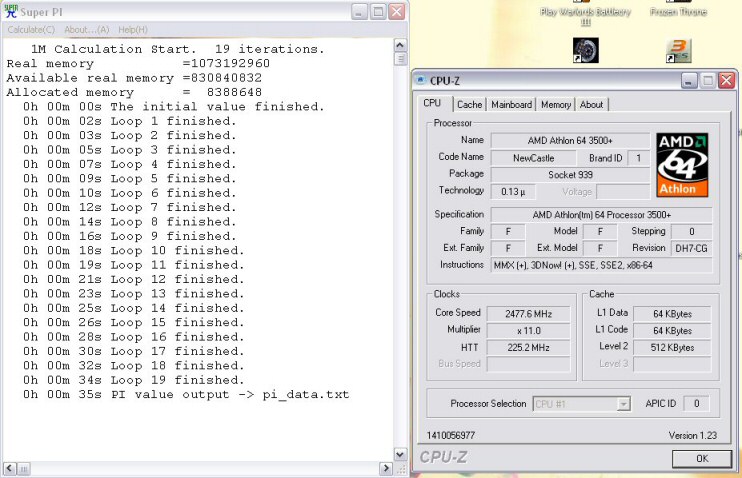
Task: Click the 'Loop 1 finished.' line
Action: pos(129,121)
